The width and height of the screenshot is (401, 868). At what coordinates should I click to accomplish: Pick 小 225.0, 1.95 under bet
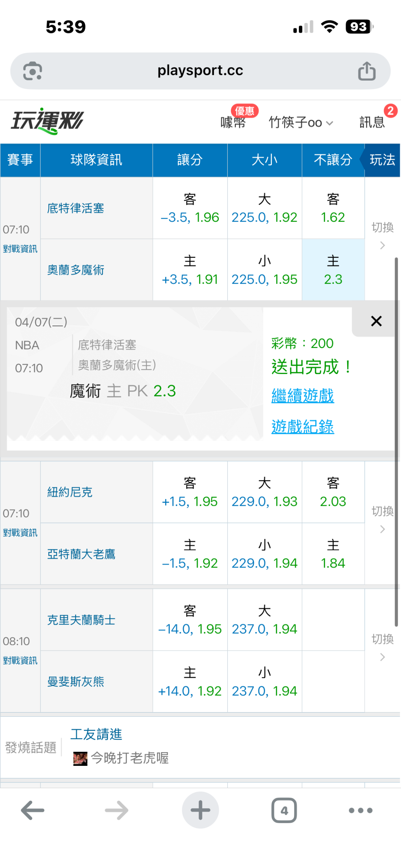click(265, 270)
